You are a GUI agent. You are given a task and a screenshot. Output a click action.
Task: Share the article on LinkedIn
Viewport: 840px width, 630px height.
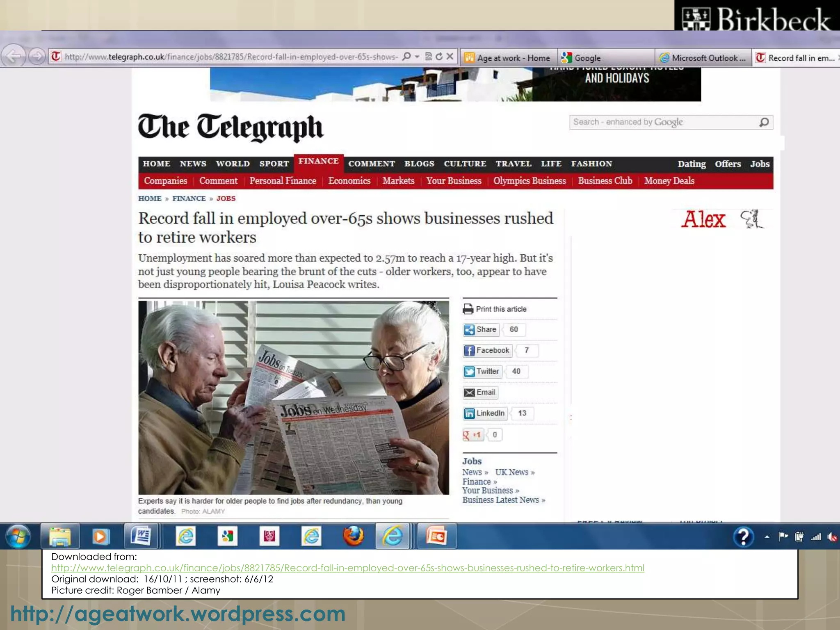click(485, 413)
